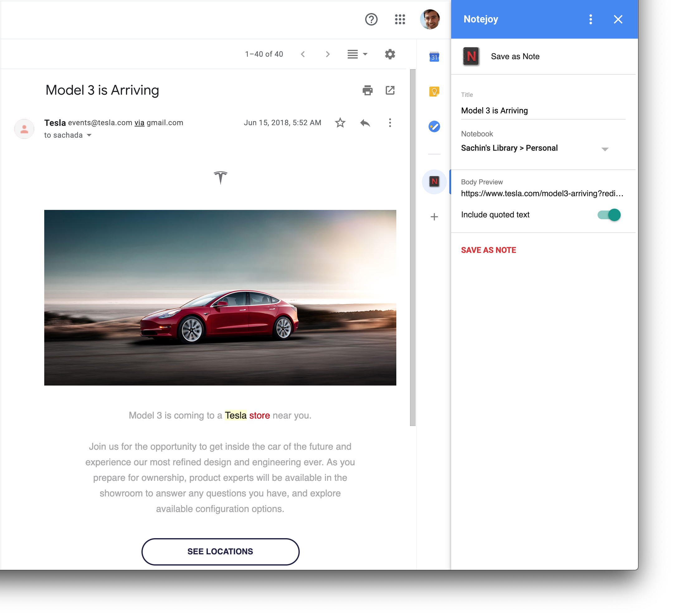Open the account profile picture
The height and width of the screenshot is (616, 673).
[430, 19]
